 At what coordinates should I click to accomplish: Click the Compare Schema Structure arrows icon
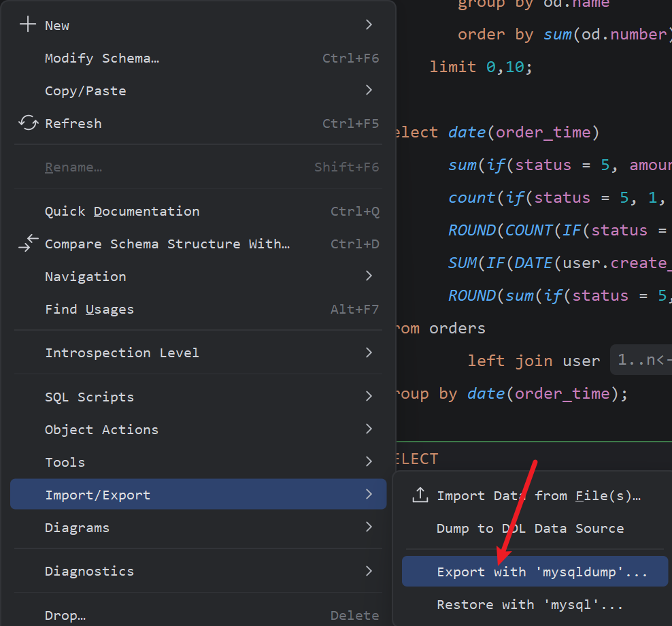pos(29,243)
